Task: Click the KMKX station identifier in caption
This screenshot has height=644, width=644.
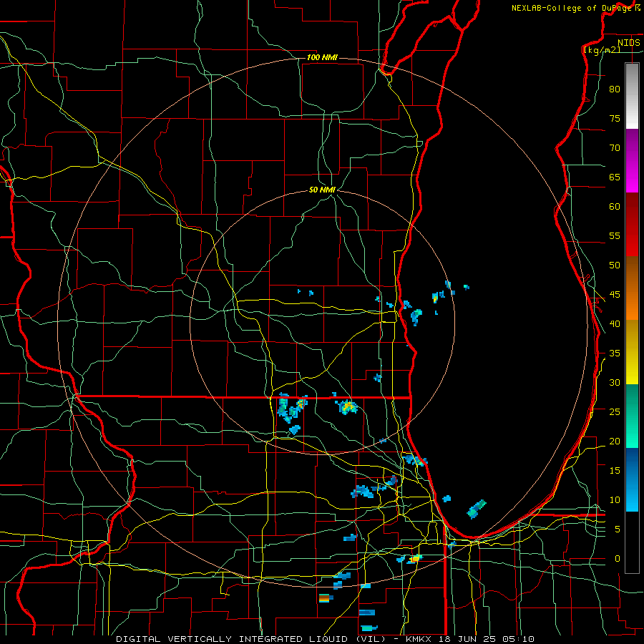Action: point(420,639)
